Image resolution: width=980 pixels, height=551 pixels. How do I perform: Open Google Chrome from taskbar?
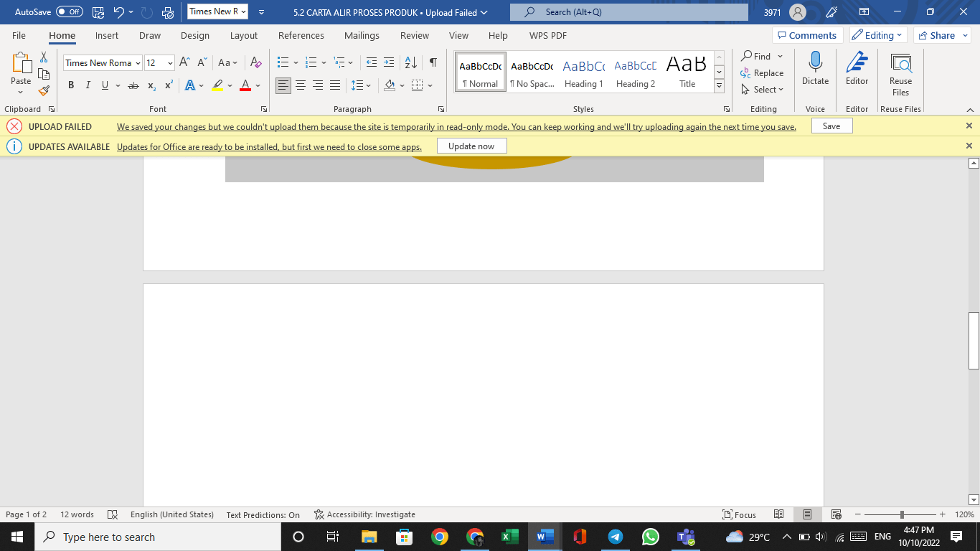click(440, 537)
